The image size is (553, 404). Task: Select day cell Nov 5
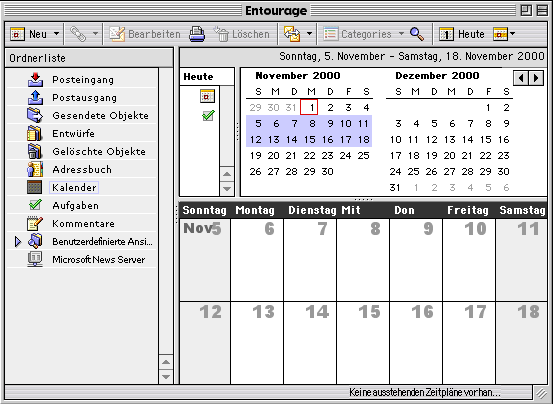click(205, 260)
